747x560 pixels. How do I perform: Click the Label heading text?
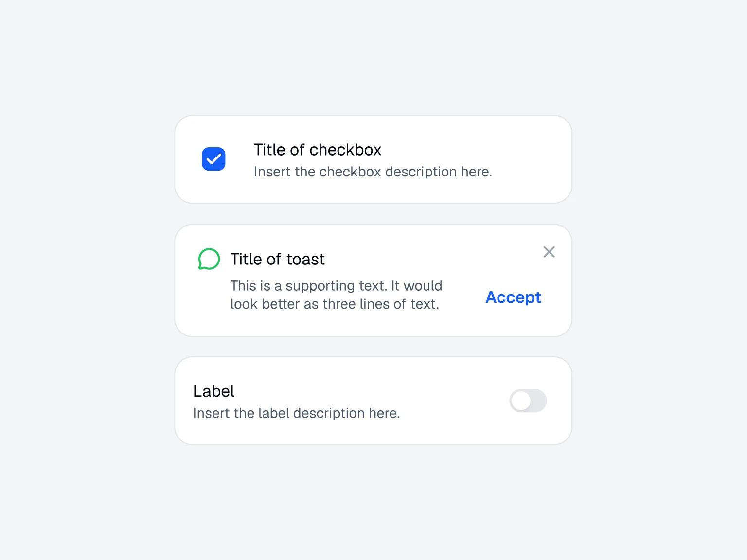[x=213, y=391]
